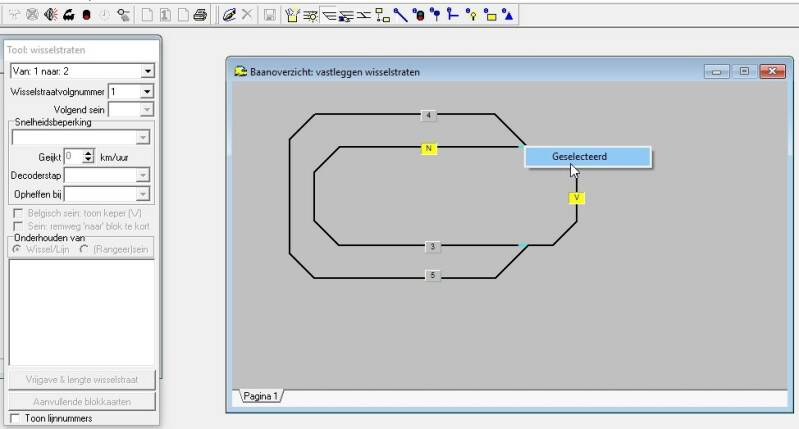Click the track routes with train icon
799x429 pixels.
click(x=346, y=16)
